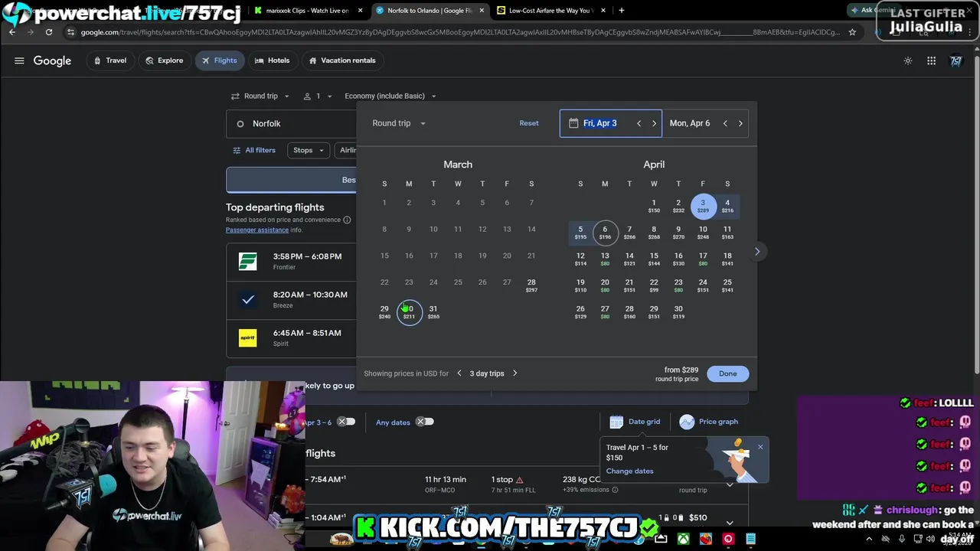Confirm dates with Done button

(x=728, y=373)
